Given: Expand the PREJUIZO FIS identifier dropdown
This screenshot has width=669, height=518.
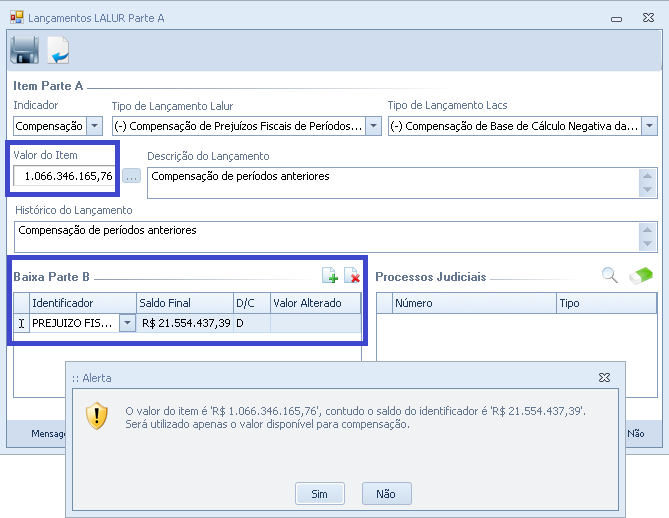Looking at the screenshot, I should pos(127,323).
